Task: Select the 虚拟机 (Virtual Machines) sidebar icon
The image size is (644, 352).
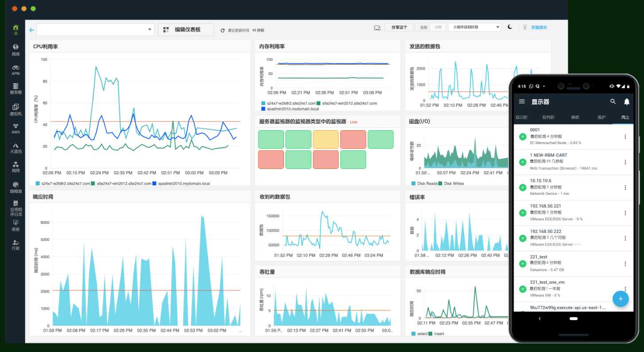Action: coord(16,109)
